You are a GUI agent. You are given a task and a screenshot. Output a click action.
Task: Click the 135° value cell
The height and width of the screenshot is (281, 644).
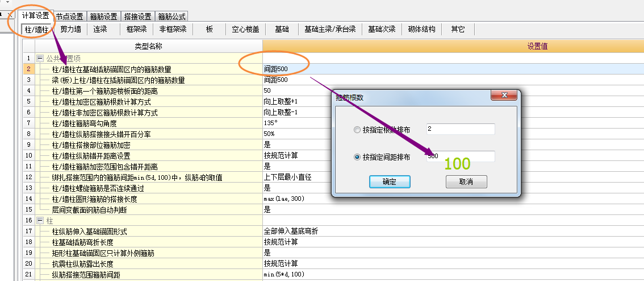(x=271, y=123)
